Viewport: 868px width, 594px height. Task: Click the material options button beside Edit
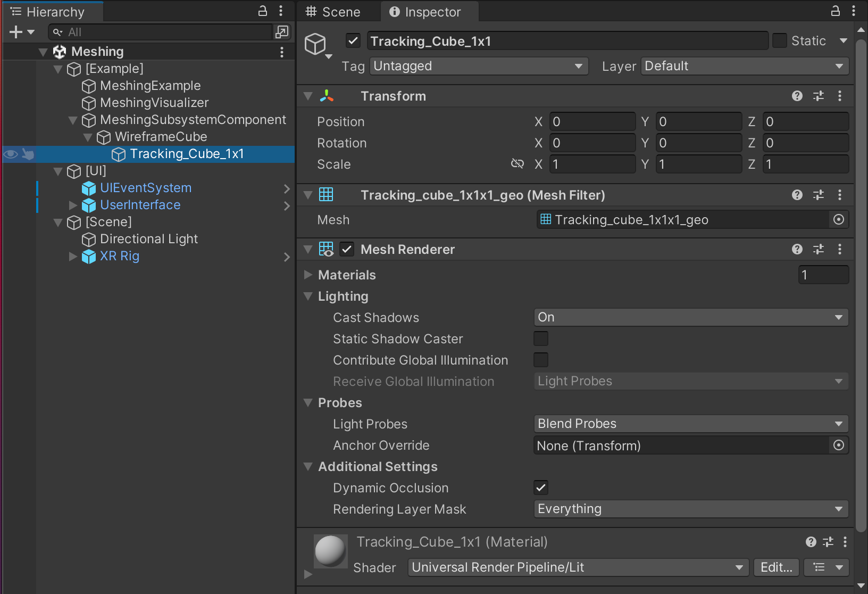point(826,567)
